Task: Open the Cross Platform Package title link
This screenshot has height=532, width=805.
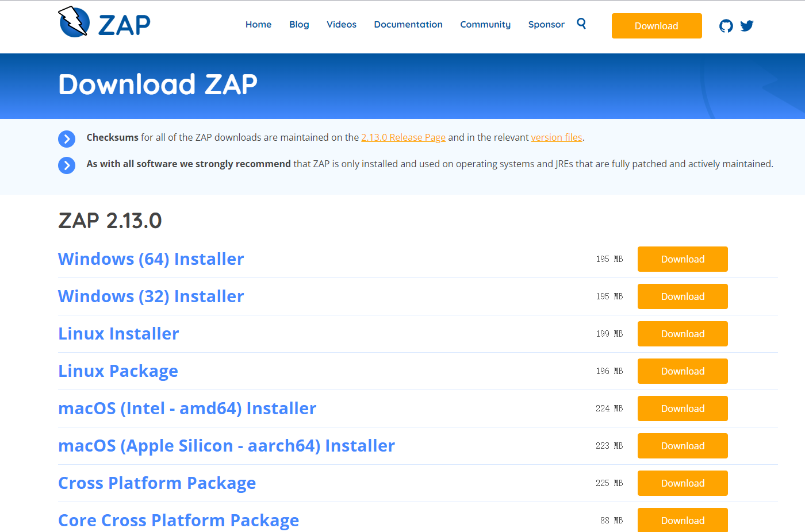Action: (x=157, y=483)
